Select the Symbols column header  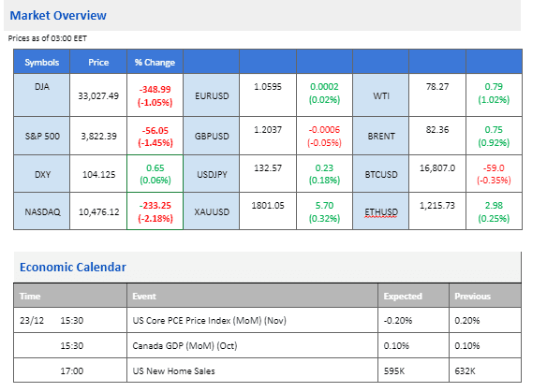pos(41,62)
